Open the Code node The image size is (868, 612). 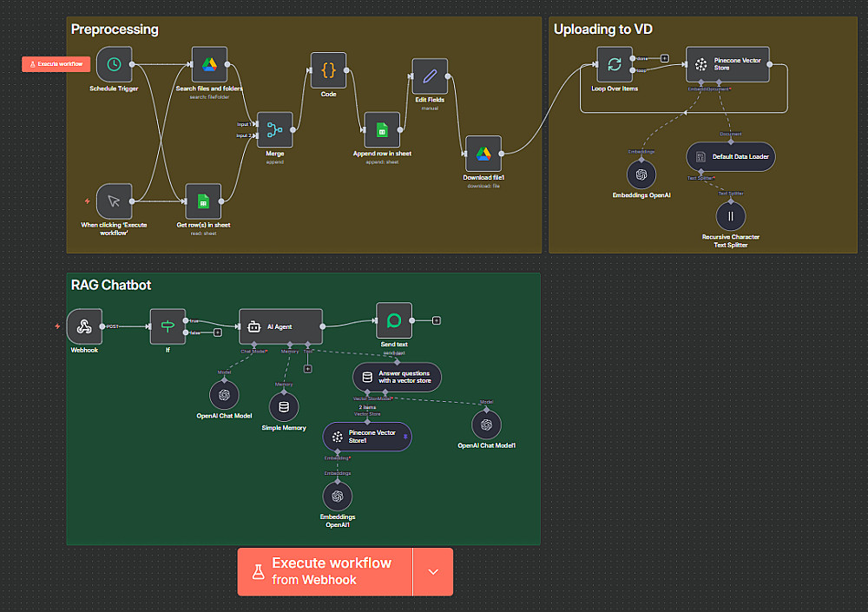point(328,70)
